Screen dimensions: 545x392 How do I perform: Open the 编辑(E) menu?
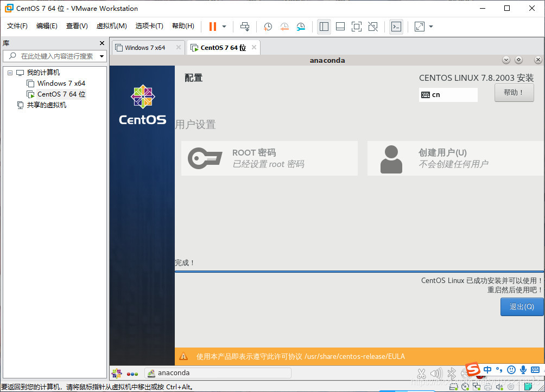coord(47,26)
